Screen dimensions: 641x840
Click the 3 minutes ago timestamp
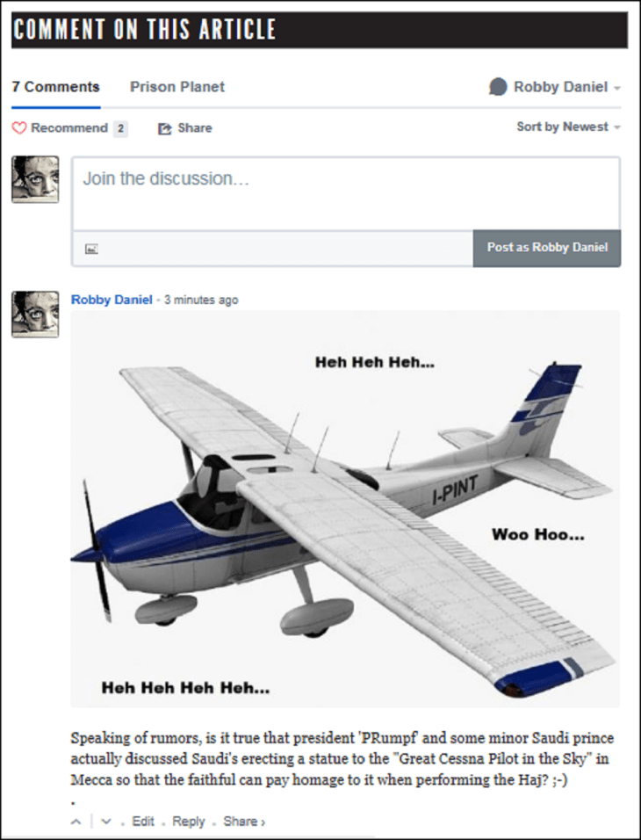tap(201, 300)
